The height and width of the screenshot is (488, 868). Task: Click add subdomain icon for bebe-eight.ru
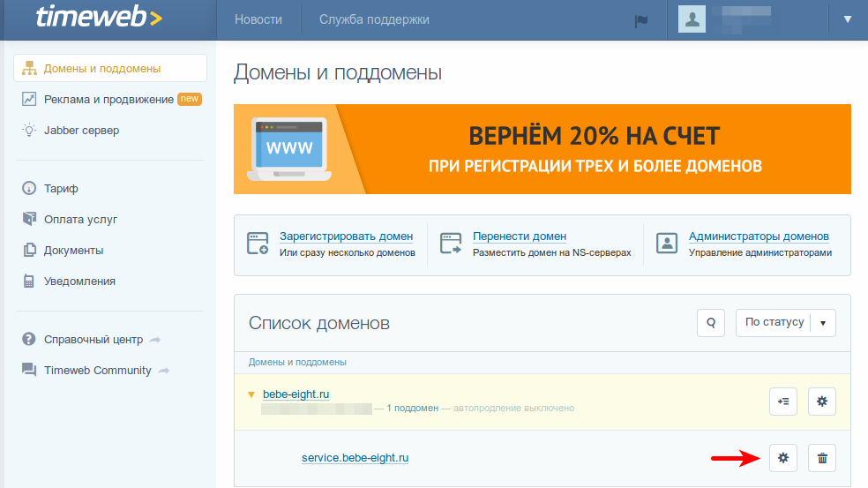[x=782, y=401]
